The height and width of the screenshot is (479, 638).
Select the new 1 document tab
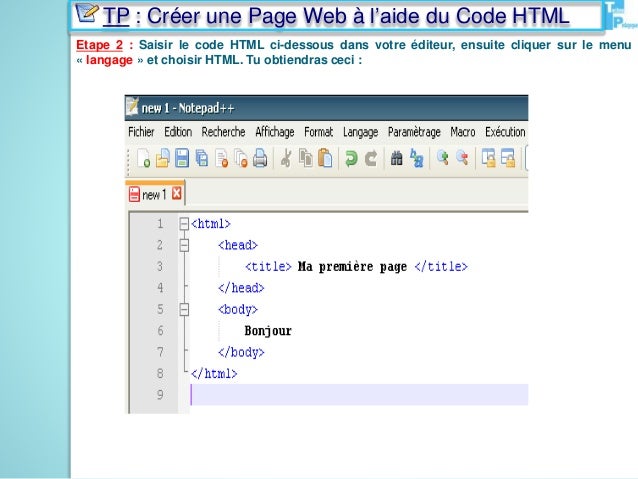coord(155,194)
